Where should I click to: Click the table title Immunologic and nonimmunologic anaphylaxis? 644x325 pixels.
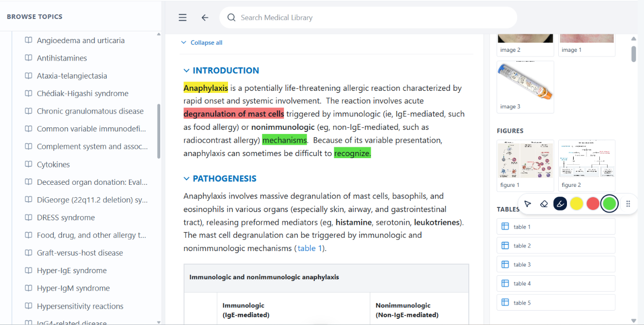(x=264, y=277)
